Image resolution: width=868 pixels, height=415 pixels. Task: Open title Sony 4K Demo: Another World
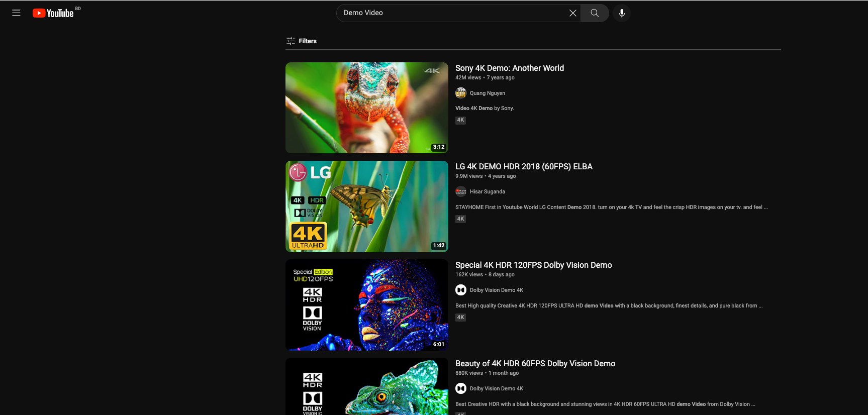click(x=510, y=68)
